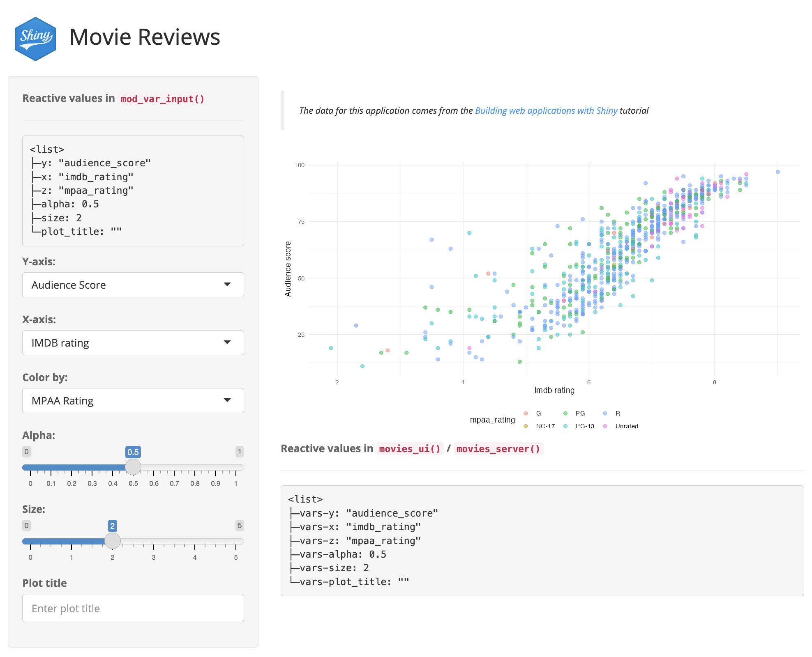Click the Movie Reviews page title

point(145,37)
